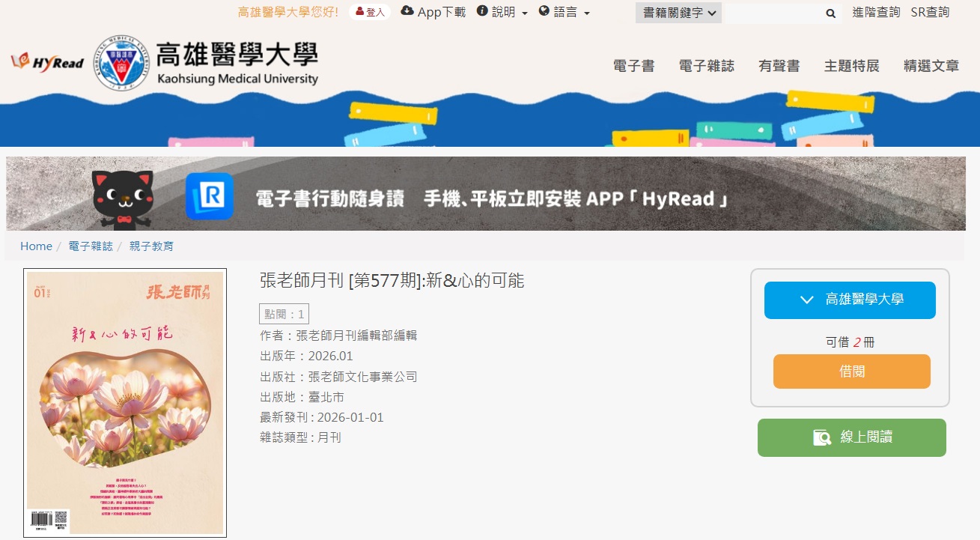Viewport: 980px width, 540px height.
Task: Click the magazine cover thumbnail
Action: click(124, 403)
